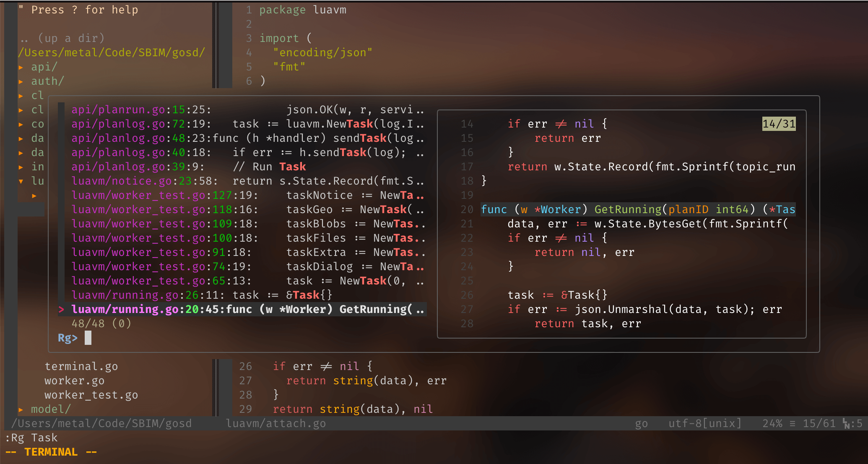Select the /Users/metal/Code/SBIM/gosd/ root path
The height and width of the screenshot is (464, 868).
point(112,53)
